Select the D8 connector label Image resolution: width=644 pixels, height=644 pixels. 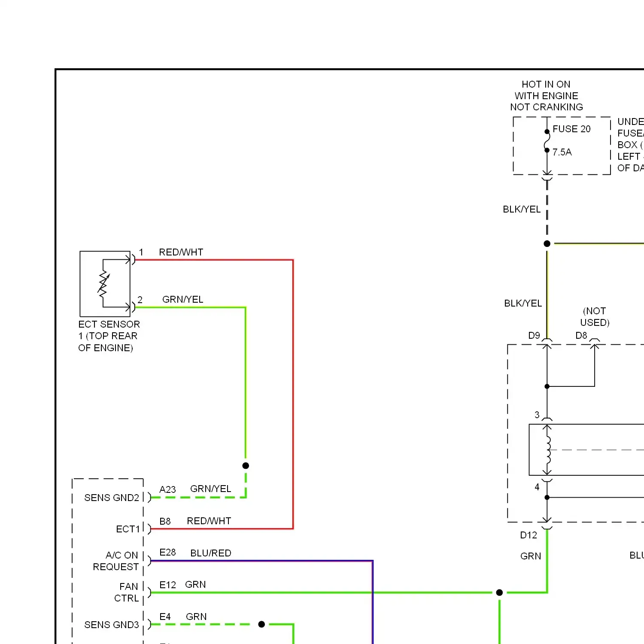point(581,335)
